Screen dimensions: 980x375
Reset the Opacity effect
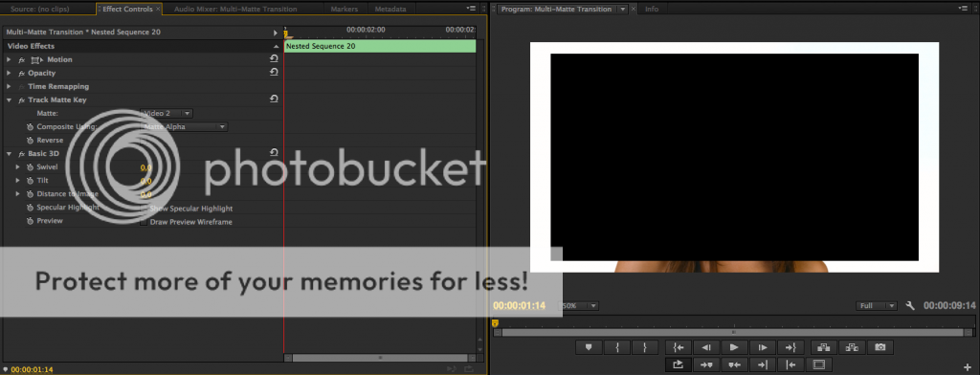pos(274,73)
